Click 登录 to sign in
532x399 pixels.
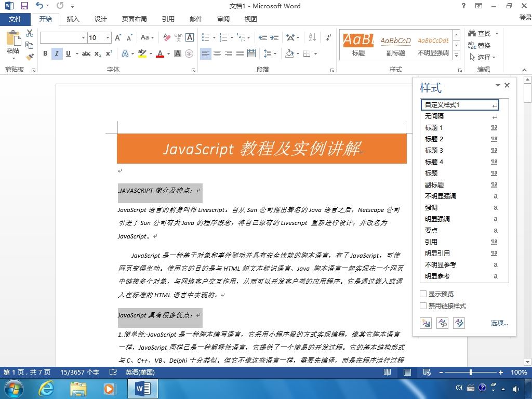(525, 18)
